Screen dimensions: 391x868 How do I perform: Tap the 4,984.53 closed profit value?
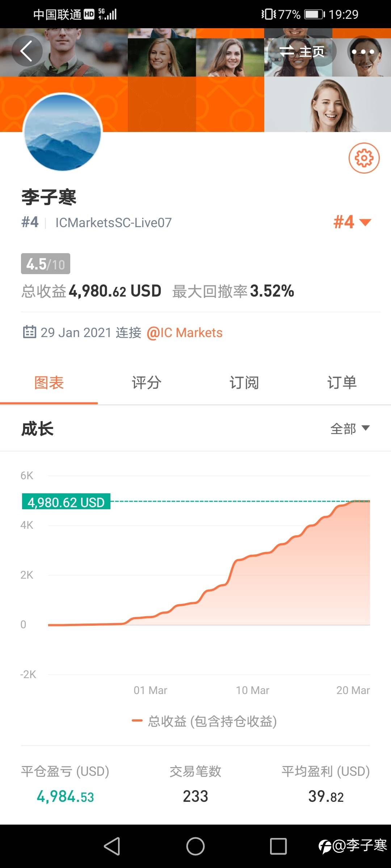point(65,796)
